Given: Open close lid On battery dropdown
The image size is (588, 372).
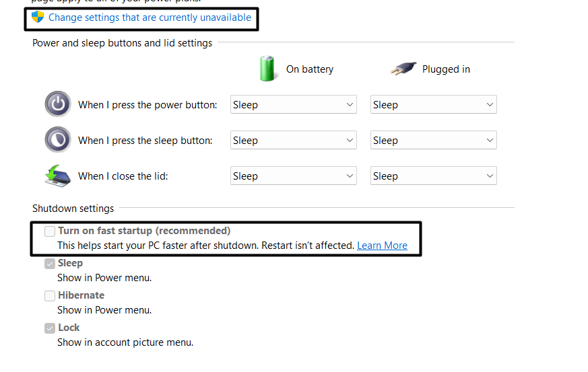Looking at the screenshot, I should coord(293,176).
